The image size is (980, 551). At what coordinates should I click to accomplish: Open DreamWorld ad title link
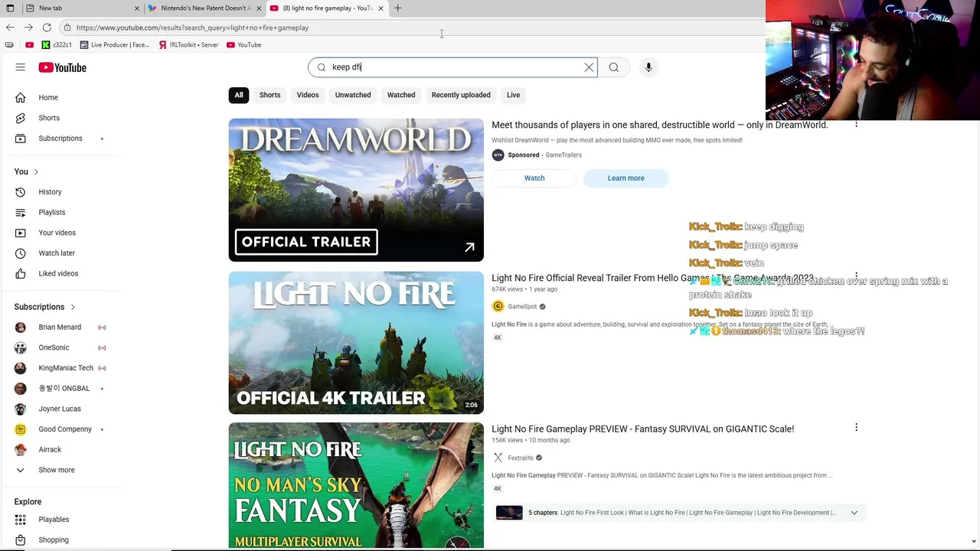pyautogui.click(x=660, y=125)
